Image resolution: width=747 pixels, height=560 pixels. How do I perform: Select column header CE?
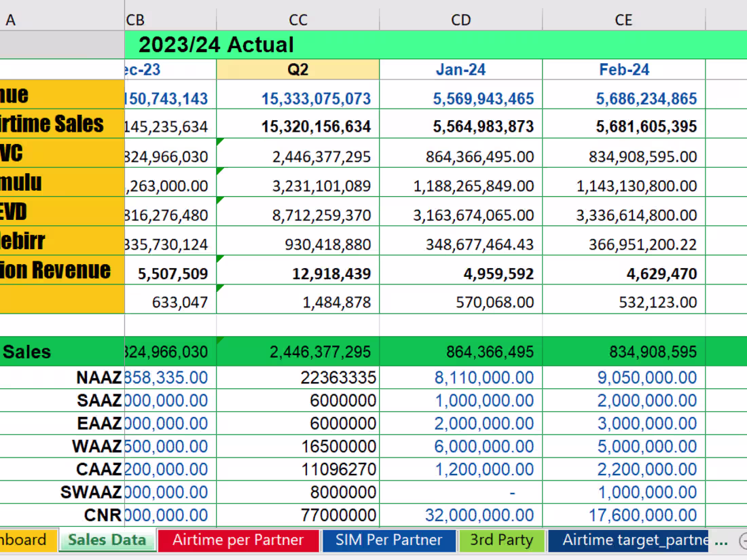[x=623, y=20]
